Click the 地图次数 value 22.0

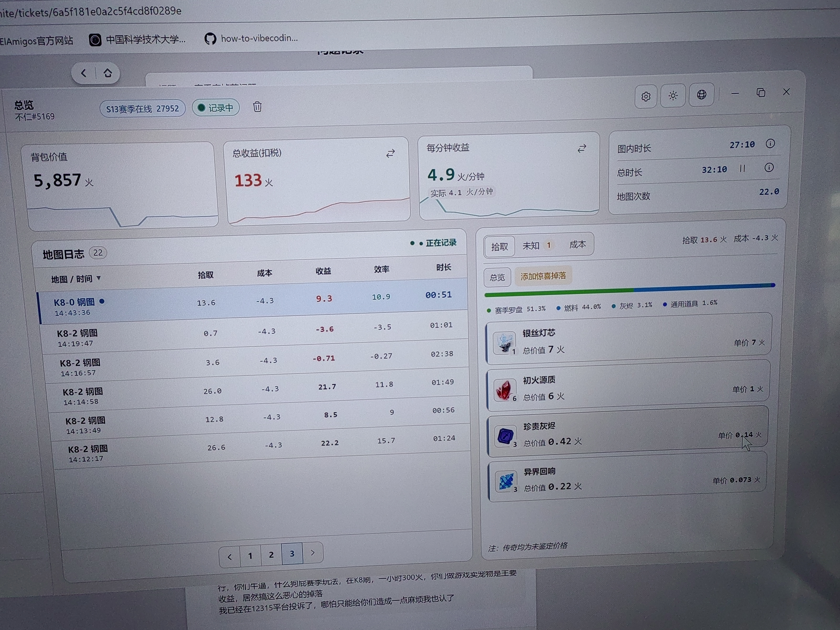(x=769, y=192)
